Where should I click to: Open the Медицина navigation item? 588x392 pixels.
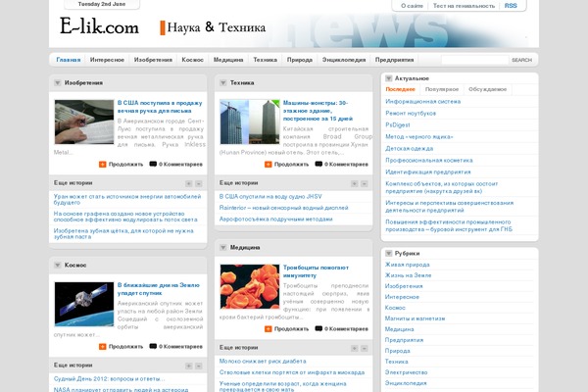click(x=228, y=60)
